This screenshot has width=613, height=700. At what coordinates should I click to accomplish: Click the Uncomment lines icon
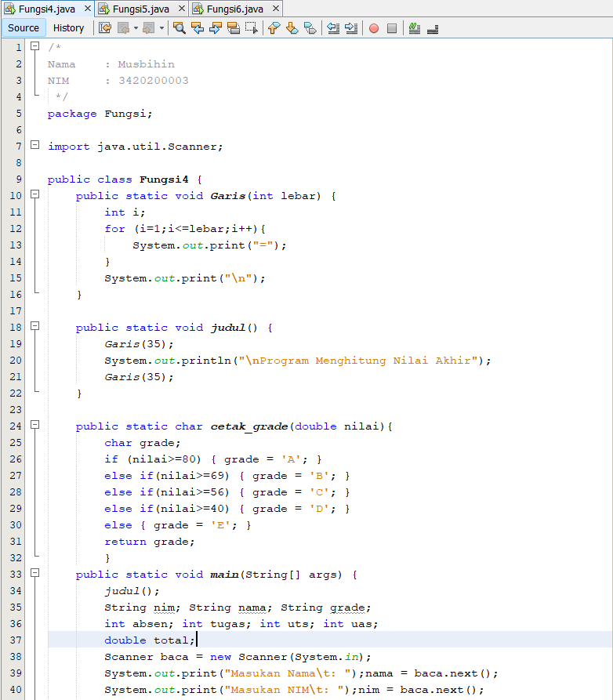point(433,29)
